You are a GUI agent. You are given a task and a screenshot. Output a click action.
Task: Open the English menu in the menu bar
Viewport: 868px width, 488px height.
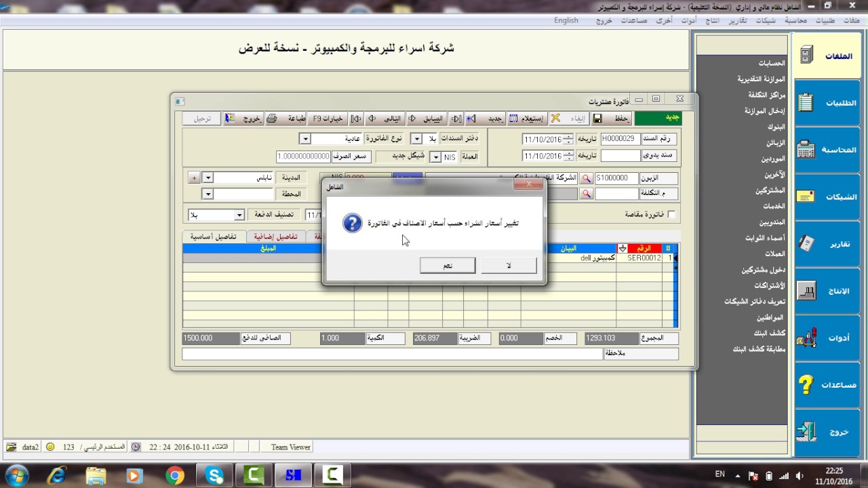(567, 20)
